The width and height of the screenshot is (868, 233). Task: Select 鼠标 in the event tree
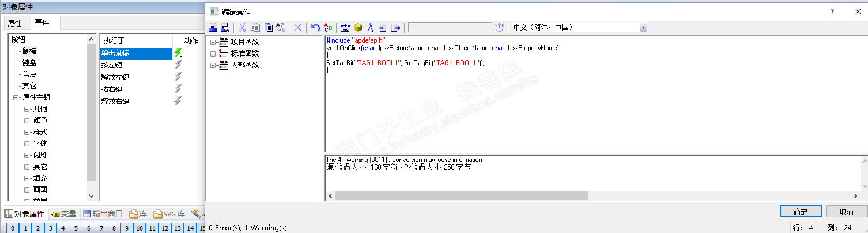(29, 51)
